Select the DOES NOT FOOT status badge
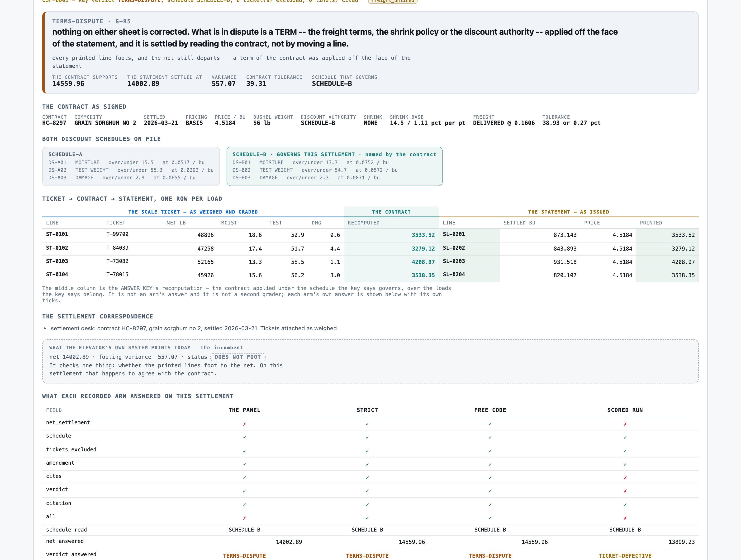The width and height of the screenshot is (741, 560). (238, 357)
